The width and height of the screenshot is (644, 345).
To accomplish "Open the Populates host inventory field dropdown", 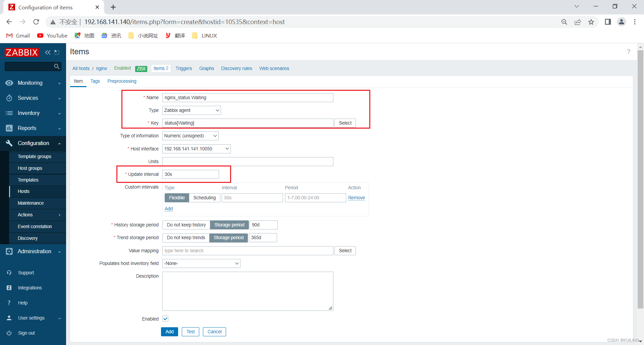I will [201, 263].
